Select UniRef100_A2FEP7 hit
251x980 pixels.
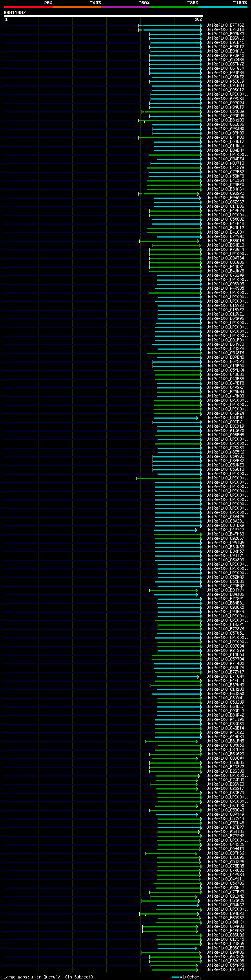[225, 827]
